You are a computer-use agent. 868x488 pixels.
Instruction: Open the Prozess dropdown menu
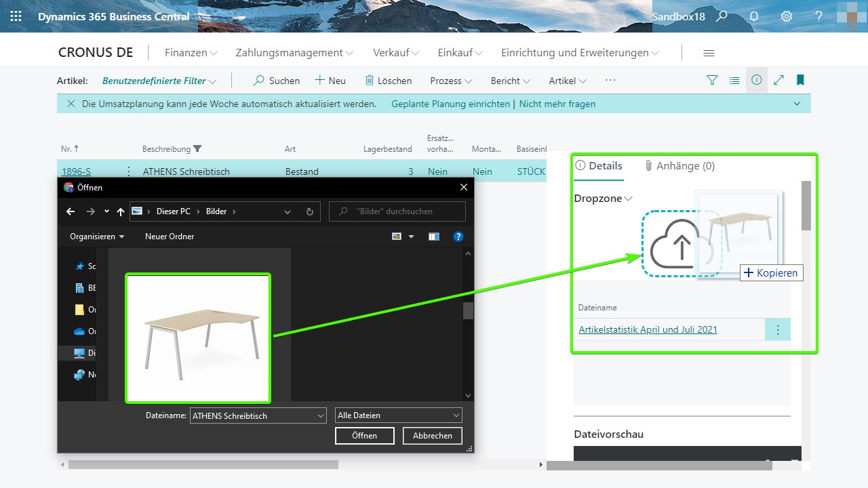[x=451, y=81]
